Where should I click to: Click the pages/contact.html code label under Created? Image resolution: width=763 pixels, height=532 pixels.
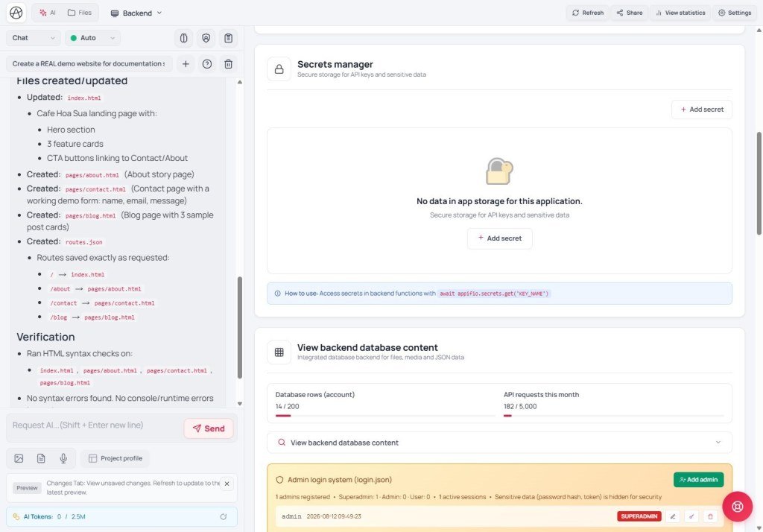(x=95, y=189)
